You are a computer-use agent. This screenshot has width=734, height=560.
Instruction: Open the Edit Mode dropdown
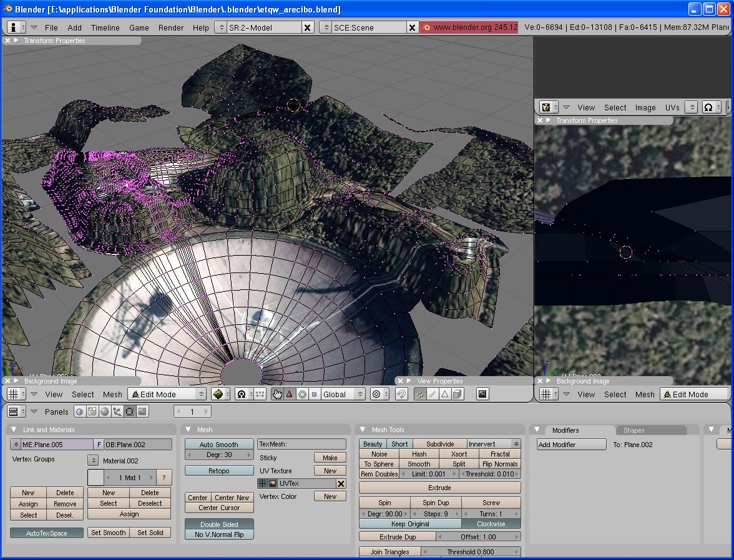click(x=167, y=394)
